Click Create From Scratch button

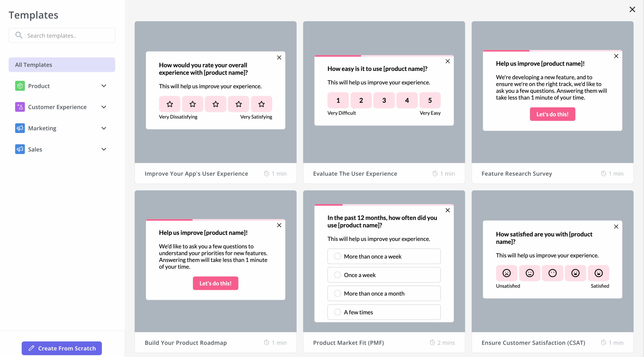coord(62,348)
